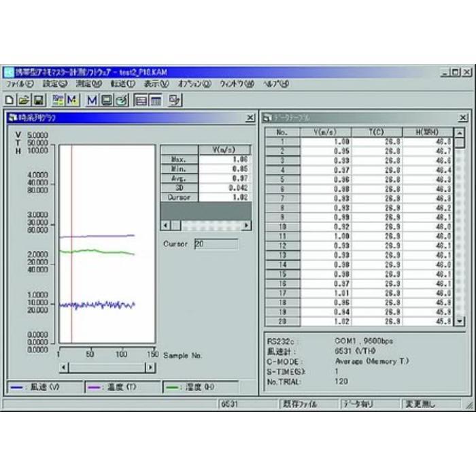
Task: Click the Save floppy disk icon
Action: tap(37, 101)
